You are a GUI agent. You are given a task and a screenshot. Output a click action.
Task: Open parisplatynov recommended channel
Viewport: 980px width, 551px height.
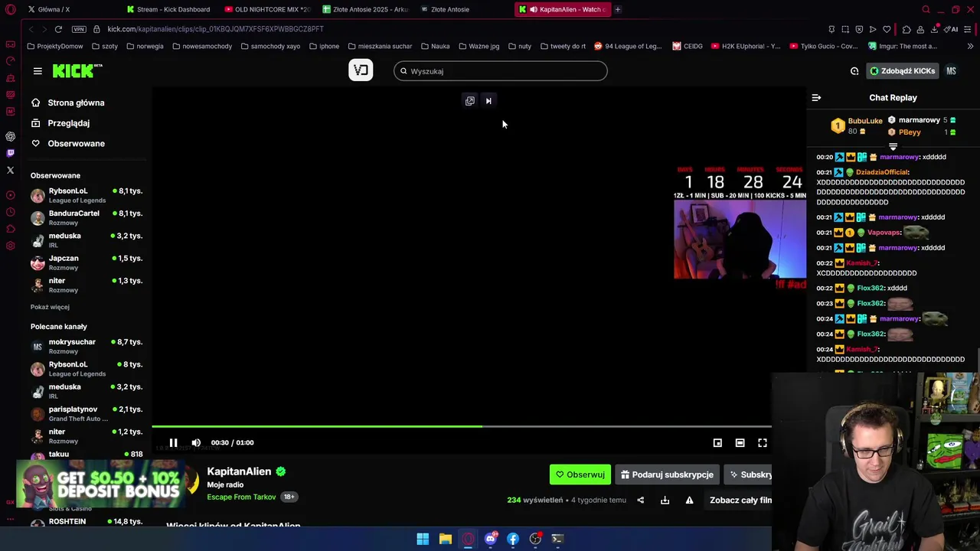tap(87, 414)
